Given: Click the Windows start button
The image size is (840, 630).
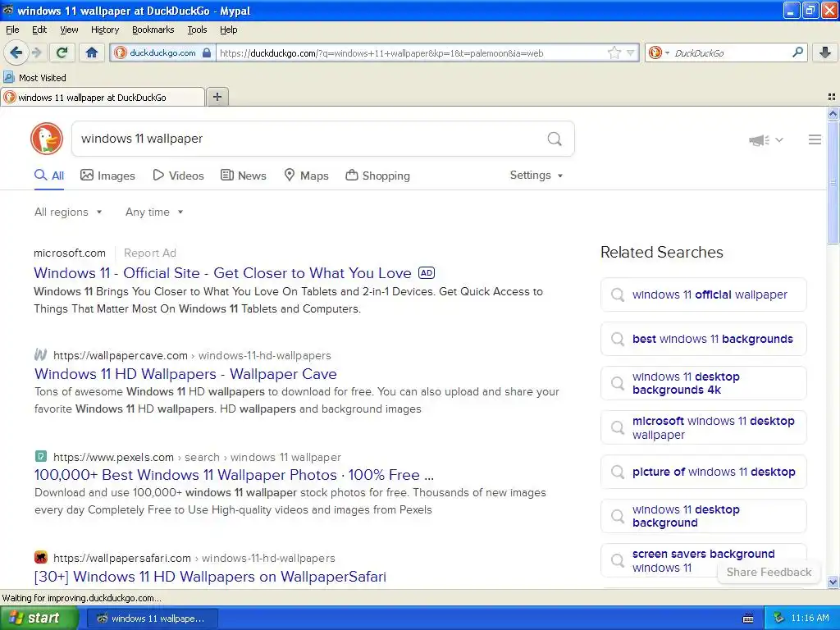Looking at the screenshot, I should coord(39,618).
